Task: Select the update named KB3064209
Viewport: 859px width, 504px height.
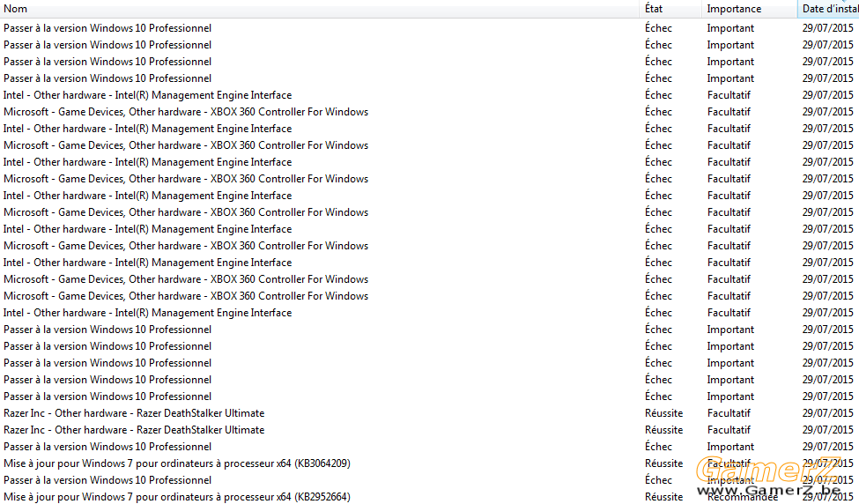Action: click(177, 463)
